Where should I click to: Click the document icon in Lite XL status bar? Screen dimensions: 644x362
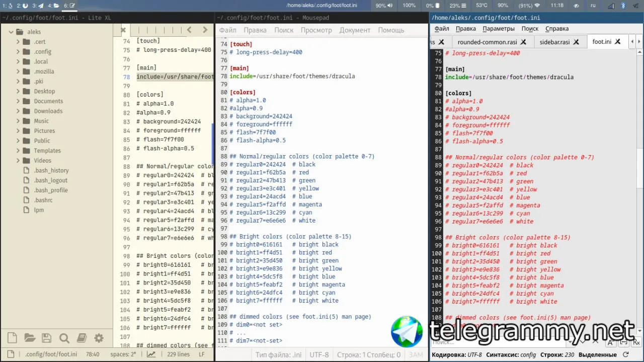(11, 354)
